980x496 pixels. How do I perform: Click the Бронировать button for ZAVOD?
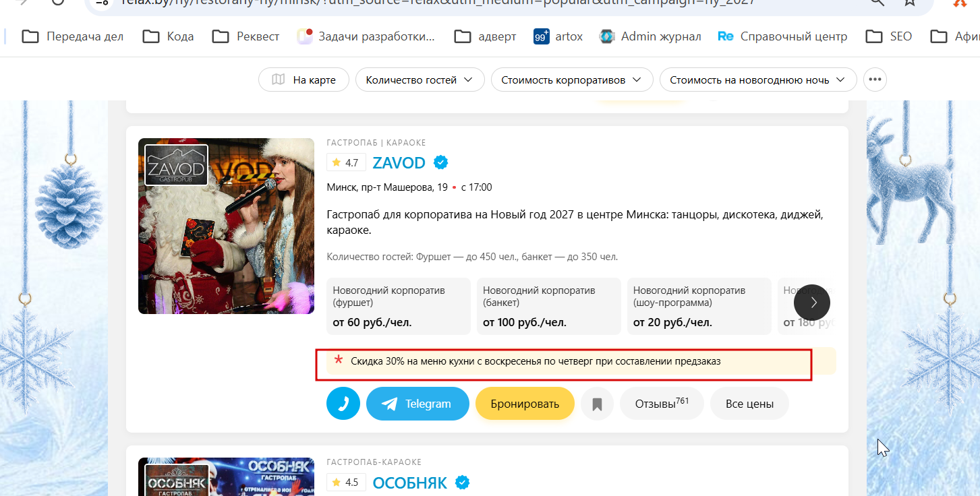click(x=525, y=404)
